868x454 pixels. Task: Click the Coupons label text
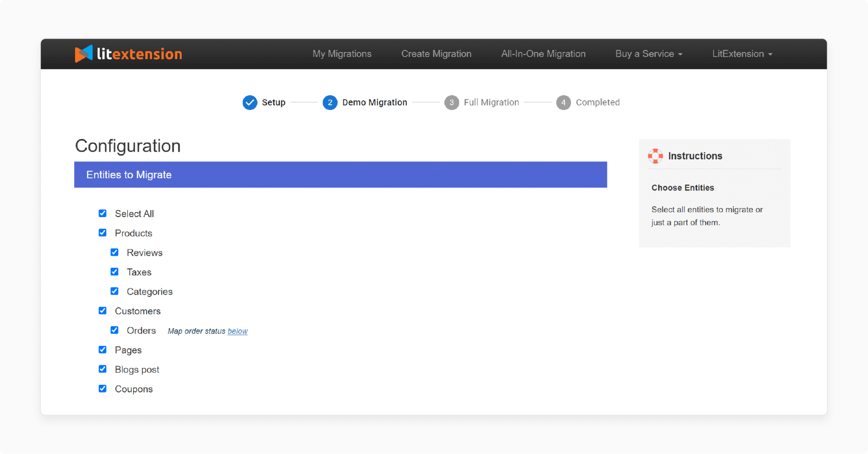[134, 389]
